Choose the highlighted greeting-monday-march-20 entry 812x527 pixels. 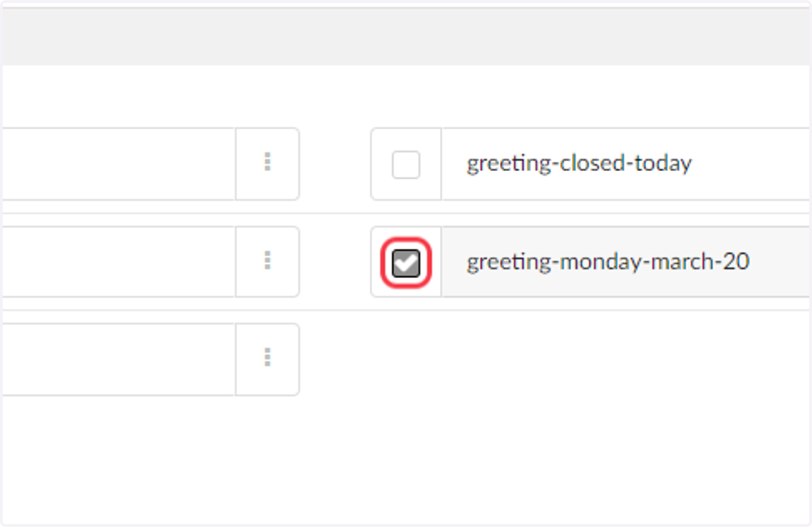[x=591, y=262]
